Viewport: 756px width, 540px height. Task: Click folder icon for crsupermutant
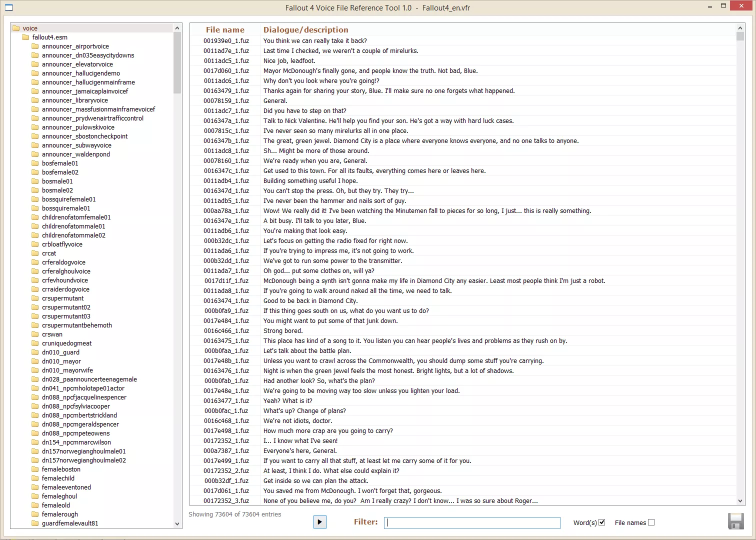[35, 298]
